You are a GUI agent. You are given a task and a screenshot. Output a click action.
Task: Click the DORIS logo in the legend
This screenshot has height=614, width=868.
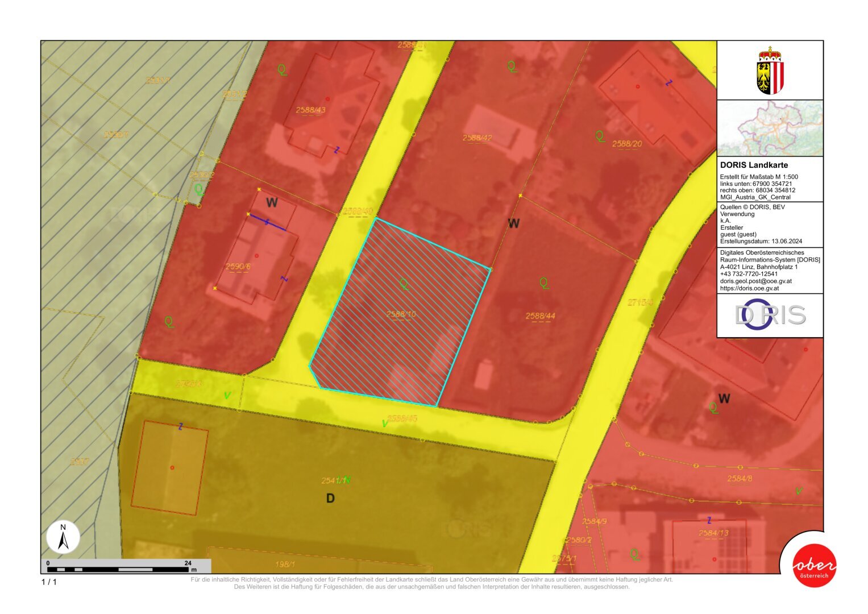click(x=770, y=314)
